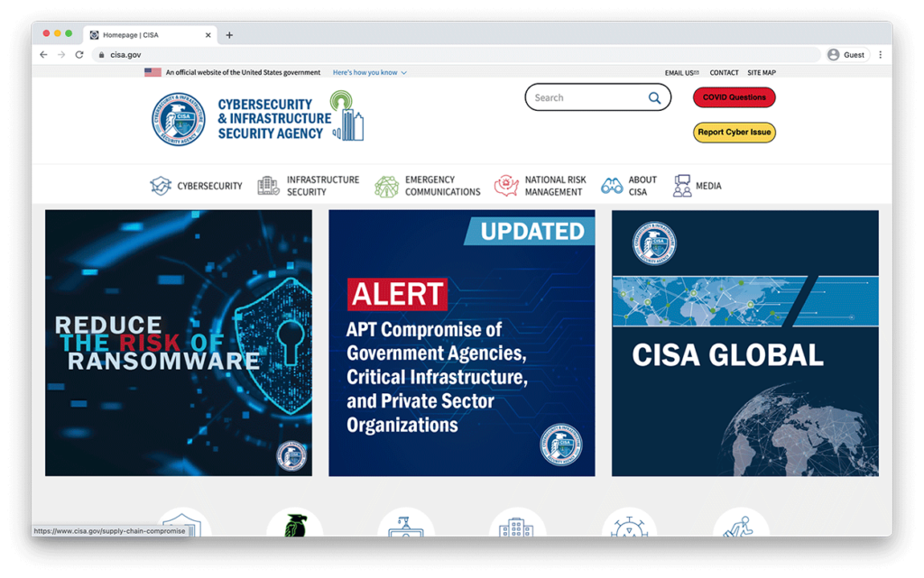Click the CISA seal on ransomware banner
This screenshot has width=924, height=578.
(291, 455)
